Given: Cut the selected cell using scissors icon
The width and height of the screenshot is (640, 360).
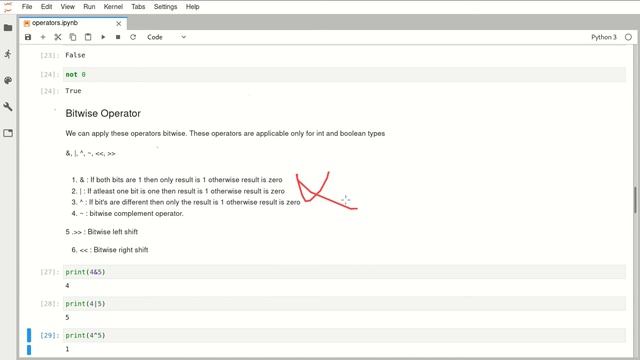Looking at the screenshot, I should tap(58, 37).
